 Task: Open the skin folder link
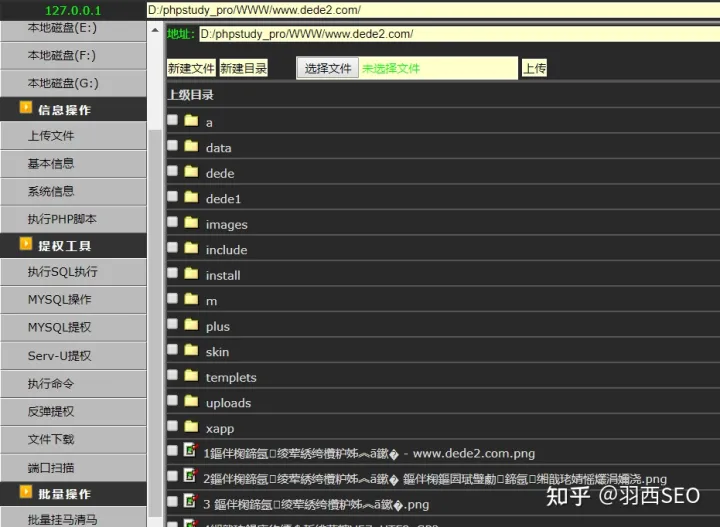click(x=217, y=352)
